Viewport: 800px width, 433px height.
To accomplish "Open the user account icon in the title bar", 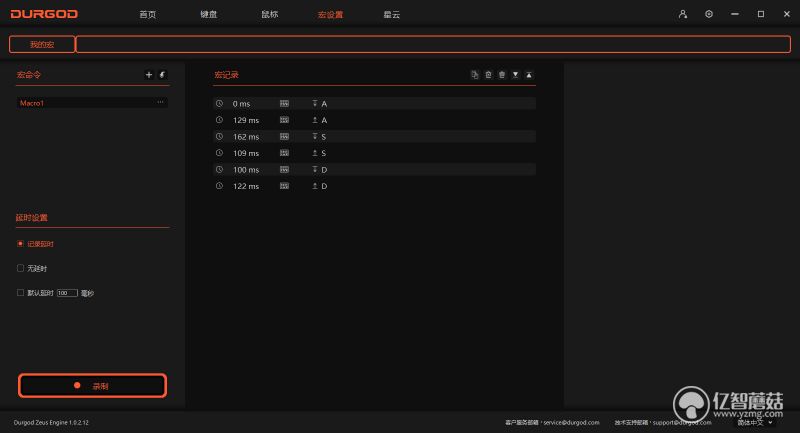I will click(x=683, y=14).
